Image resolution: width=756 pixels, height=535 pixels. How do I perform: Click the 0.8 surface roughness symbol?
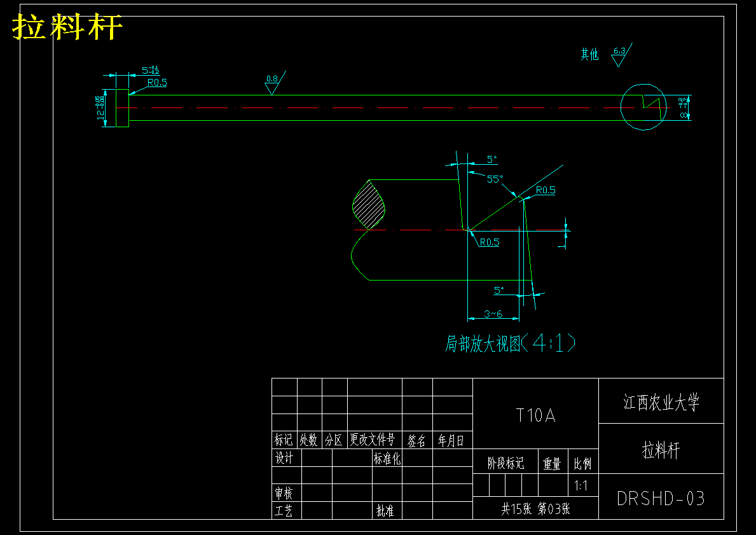274,83
